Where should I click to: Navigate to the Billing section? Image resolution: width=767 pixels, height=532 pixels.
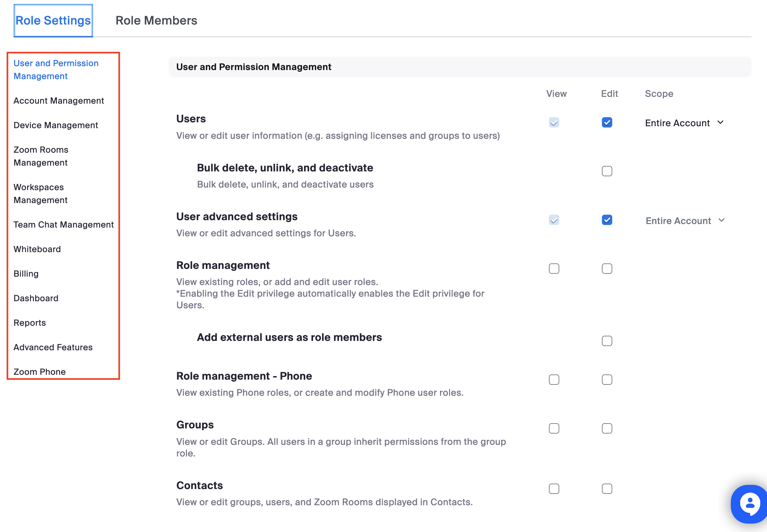(26, 274)
